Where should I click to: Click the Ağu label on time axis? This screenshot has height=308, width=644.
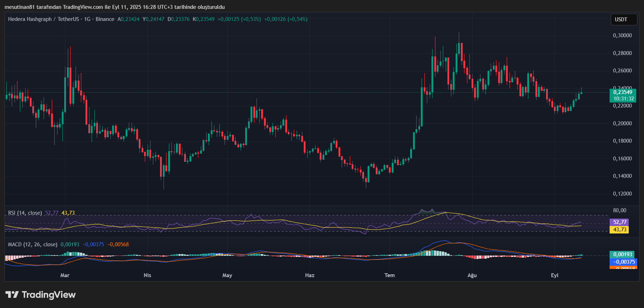point(472,275)
